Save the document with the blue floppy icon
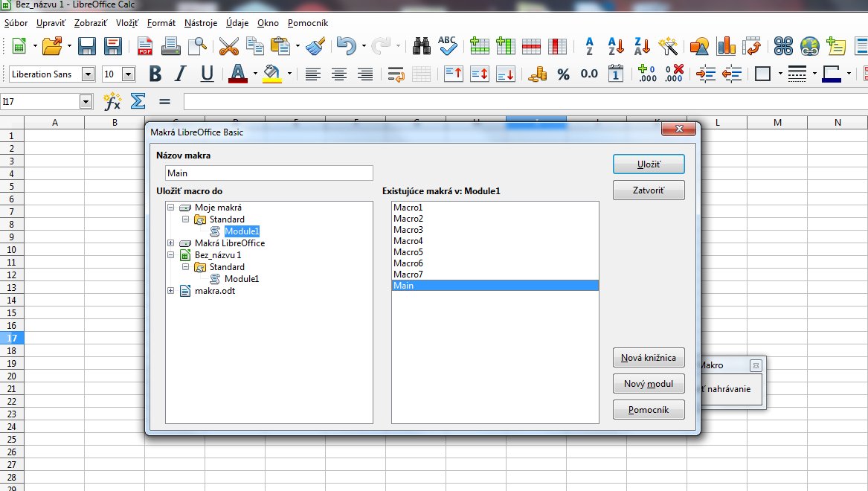This screenshot has width=868, height=491. click(x=87, y=46)
